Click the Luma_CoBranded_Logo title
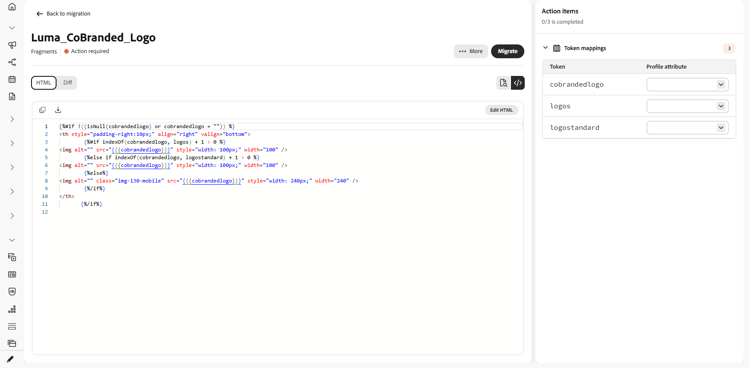The height and width of the screenshot is (368, 750). click(x=93, y=37)
